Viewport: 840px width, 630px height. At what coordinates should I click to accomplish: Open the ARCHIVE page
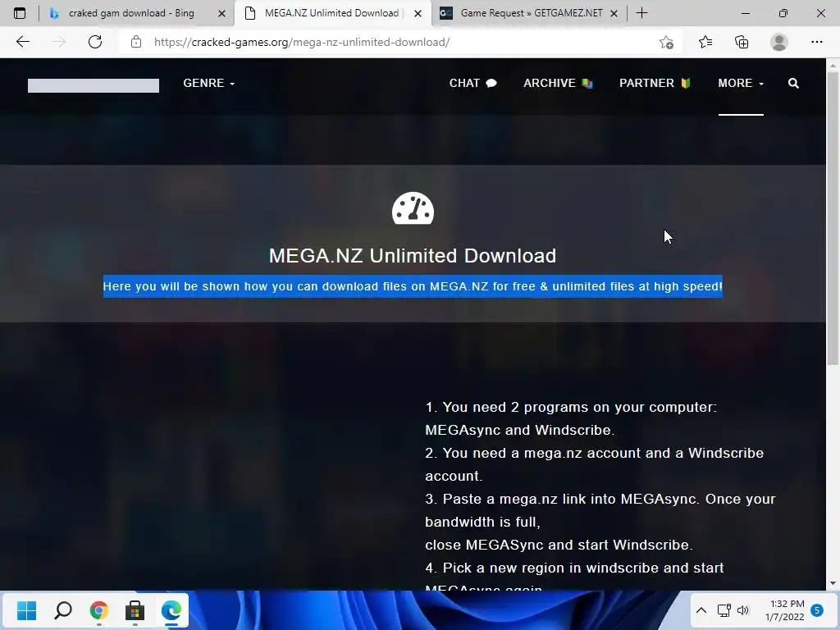(558, 83)
